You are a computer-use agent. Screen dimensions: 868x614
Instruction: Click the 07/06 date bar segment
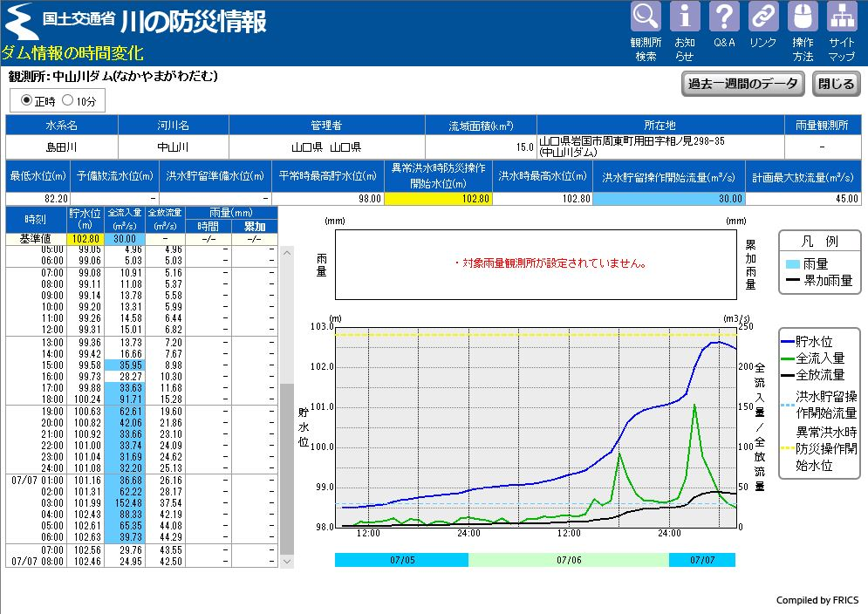(569, 560)
